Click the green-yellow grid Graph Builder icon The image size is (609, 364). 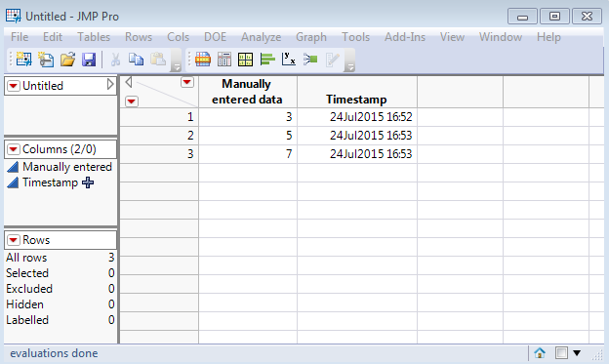tap(246, 60)
